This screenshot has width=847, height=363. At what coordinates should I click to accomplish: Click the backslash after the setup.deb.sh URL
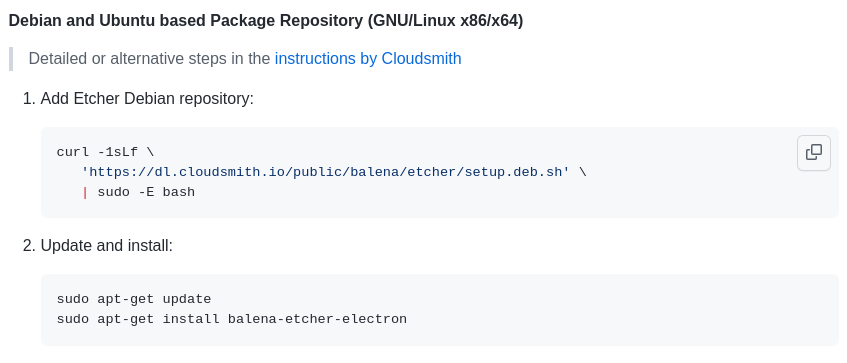[x=582, y=172]
